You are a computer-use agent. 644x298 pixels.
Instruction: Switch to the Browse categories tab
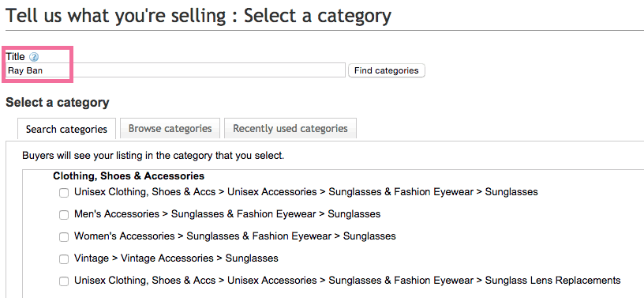(x=170, y=128)
